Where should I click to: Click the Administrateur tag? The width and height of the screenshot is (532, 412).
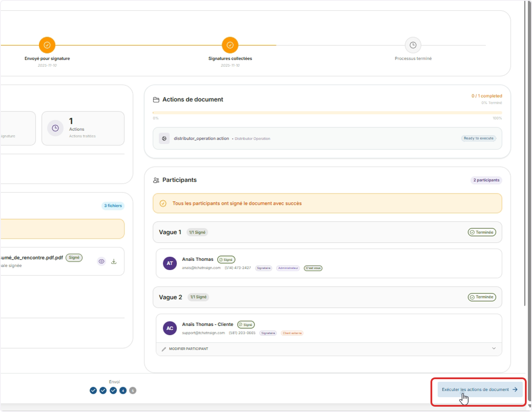click(x=288, y=268)
